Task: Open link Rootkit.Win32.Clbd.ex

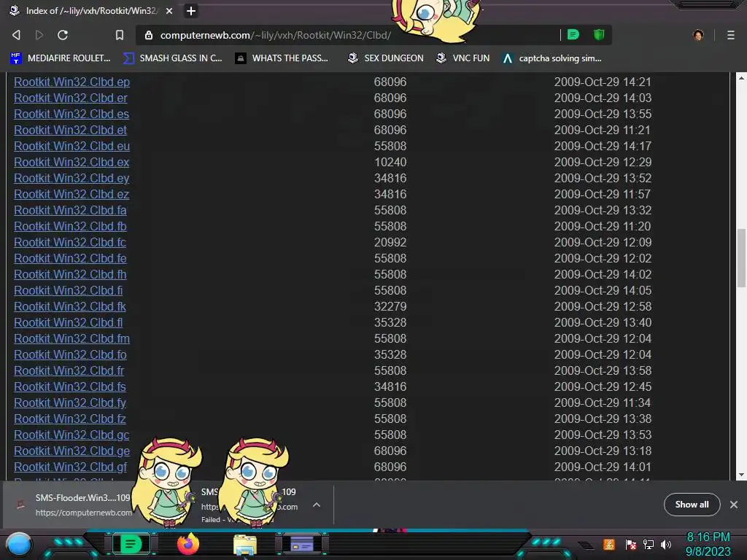Action: [71, 163]
